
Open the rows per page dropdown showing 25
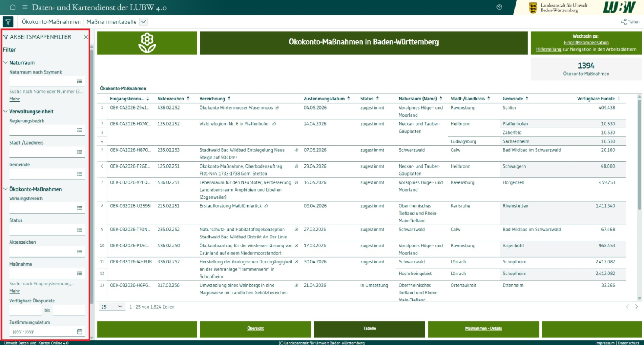pyautogui.click(x=112, y=307)
